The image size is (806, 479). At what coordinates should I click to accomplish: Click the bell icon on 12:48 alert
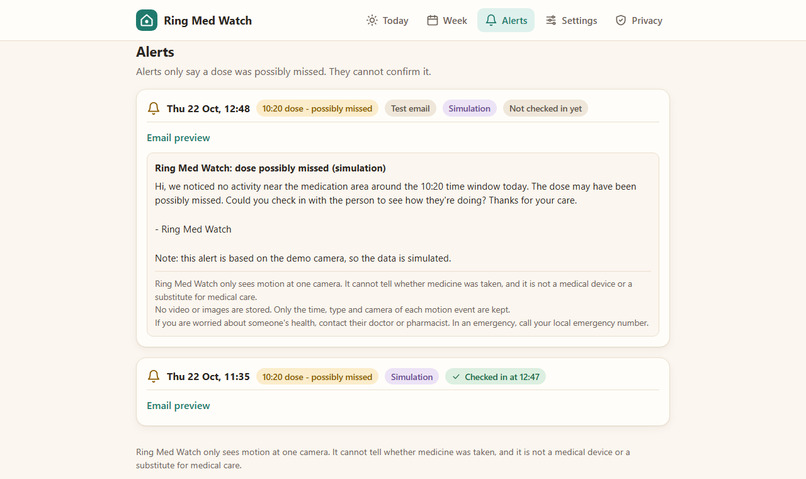click(153, 108)
